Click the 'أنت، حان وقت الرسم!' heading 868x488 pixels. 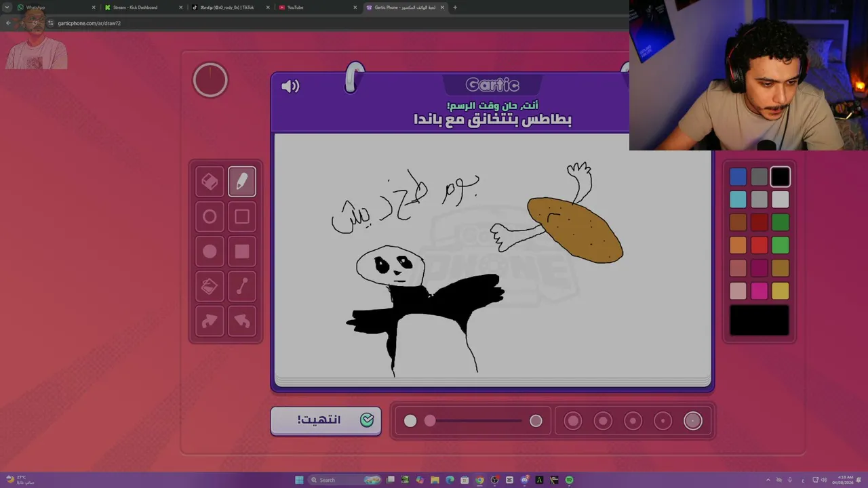coord(492,105)
